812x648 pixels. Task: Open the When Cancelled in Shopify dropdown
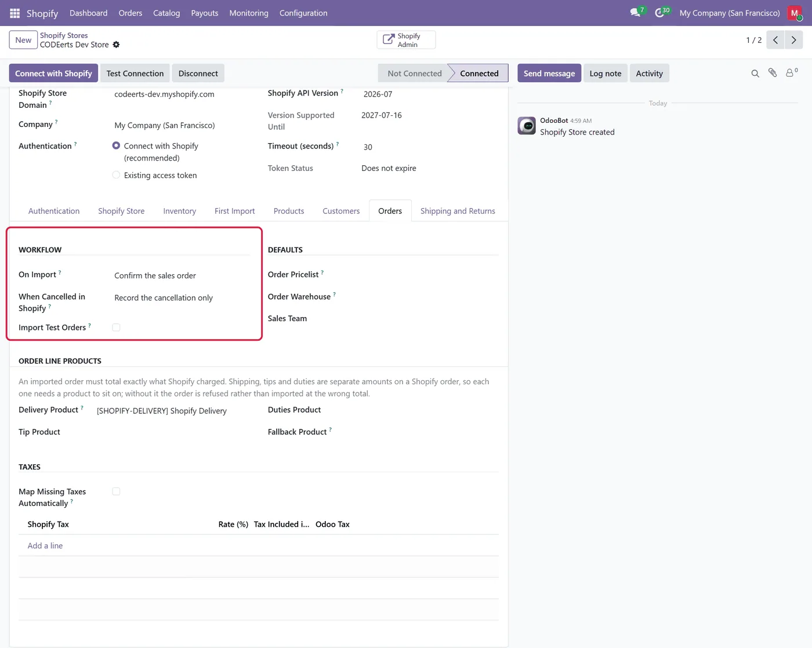coord(182,298)
